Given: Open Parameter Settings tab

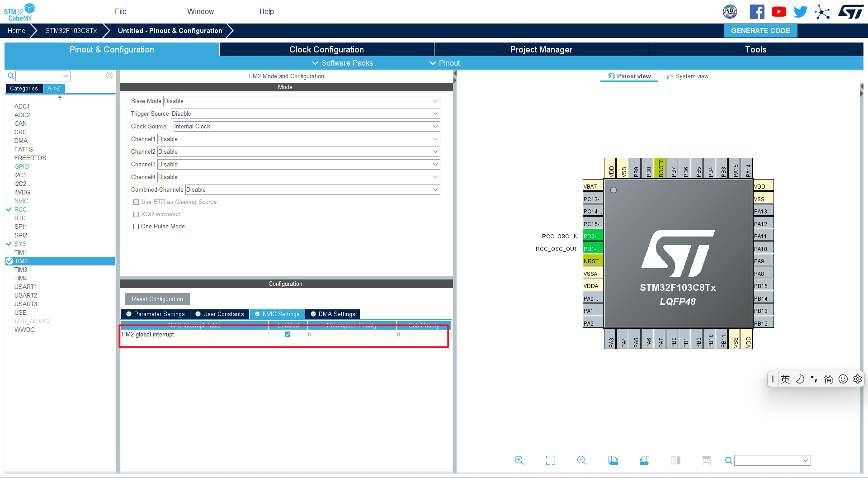Looking at the screenshot, I should [x=156, y=314].
